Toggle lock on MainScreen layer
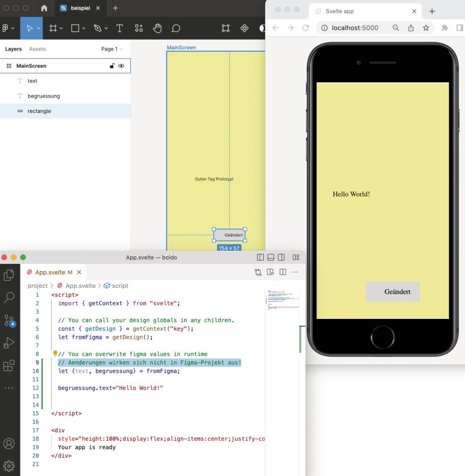 coord(112,66)
